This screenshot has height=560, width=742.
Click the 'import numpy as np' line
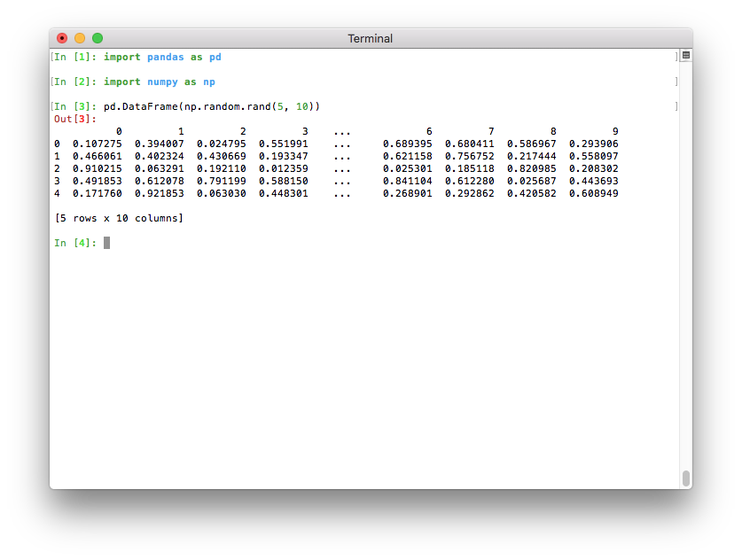160,82
